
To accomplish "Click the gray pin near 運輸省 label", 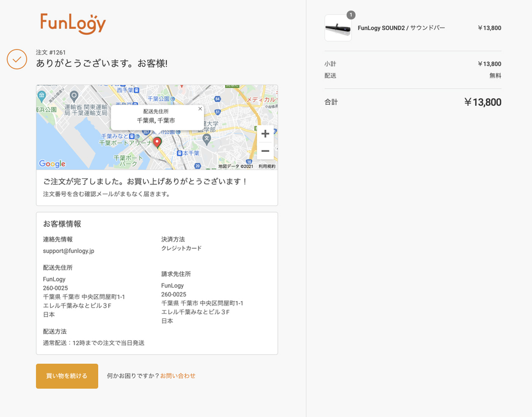I will pyautogui.click(x=74, y=96).
